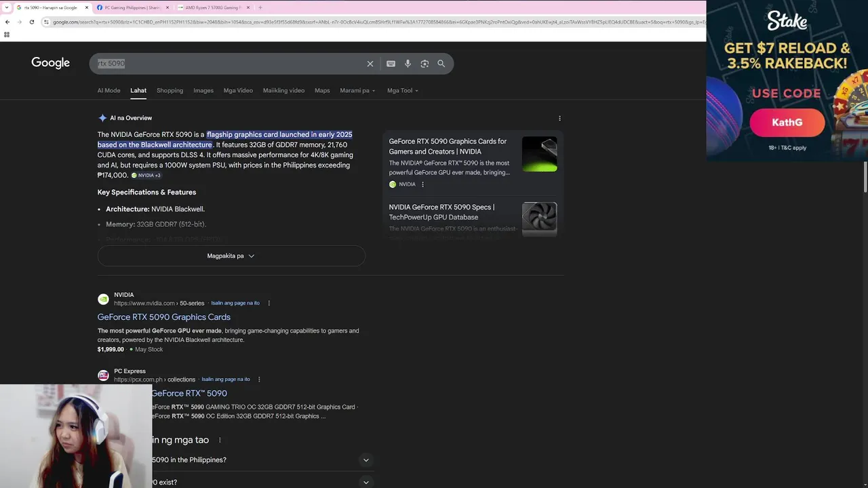Go forward in browser history
The width and height of the screenshot is (868, 488).
(x=20, y=22)
